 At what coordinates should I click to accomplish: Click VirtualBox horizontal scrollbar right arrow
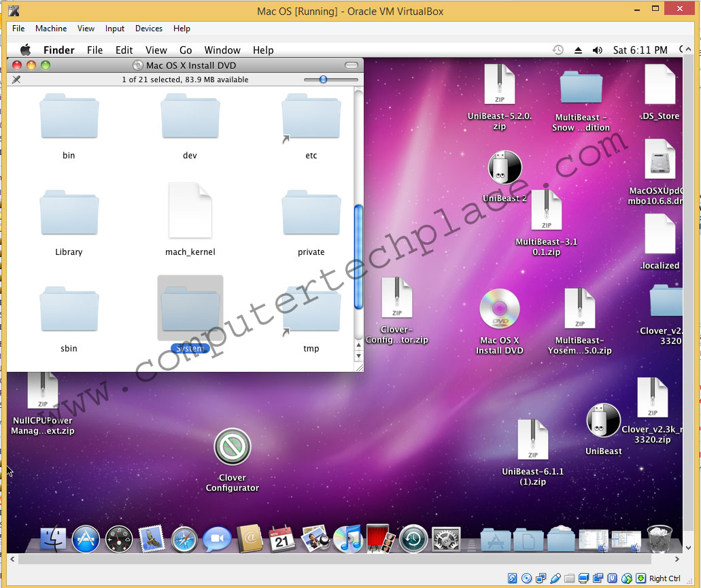[x=677, y=559]
